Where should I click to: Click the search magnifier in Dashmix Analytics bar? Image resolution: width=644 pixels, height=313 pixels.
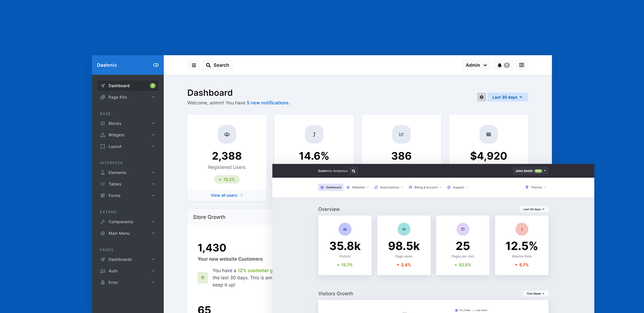point(353,171)
